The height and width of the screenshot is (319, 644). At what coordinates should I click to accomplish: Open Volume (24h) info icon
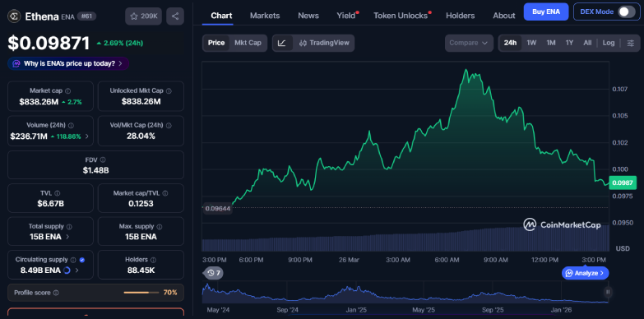click(71, 125)
